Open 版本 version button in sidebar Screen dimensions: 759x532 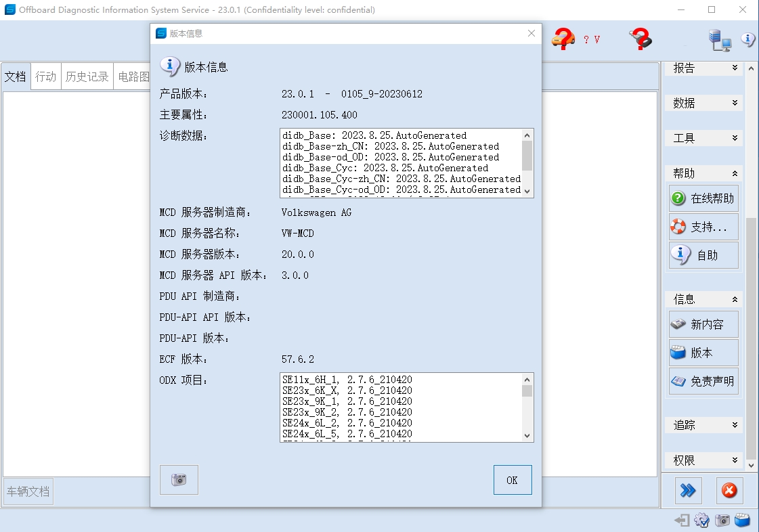[703, 353]
